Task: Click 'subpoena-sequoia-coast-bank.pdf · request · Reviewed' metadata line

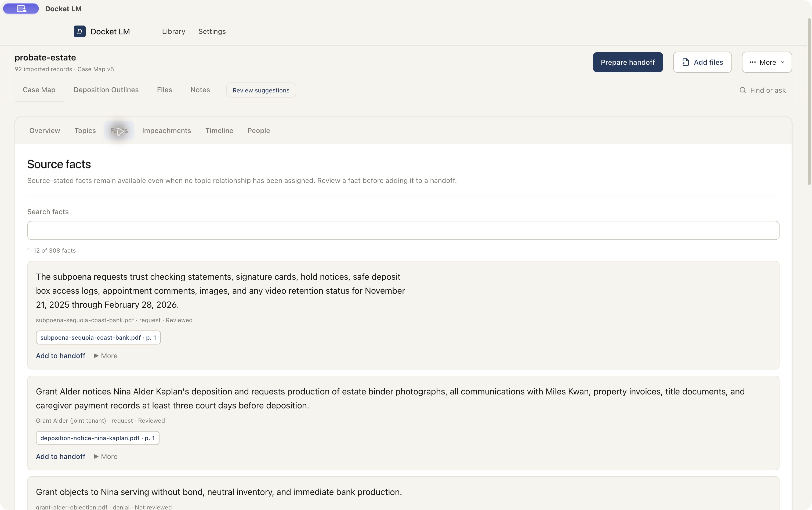Action: 114,320
